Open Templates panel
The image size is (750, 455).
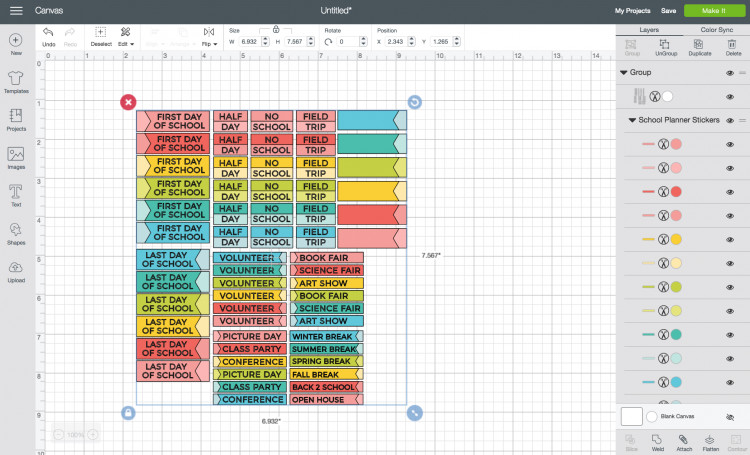pyautogui.click(x=16, y=82)
